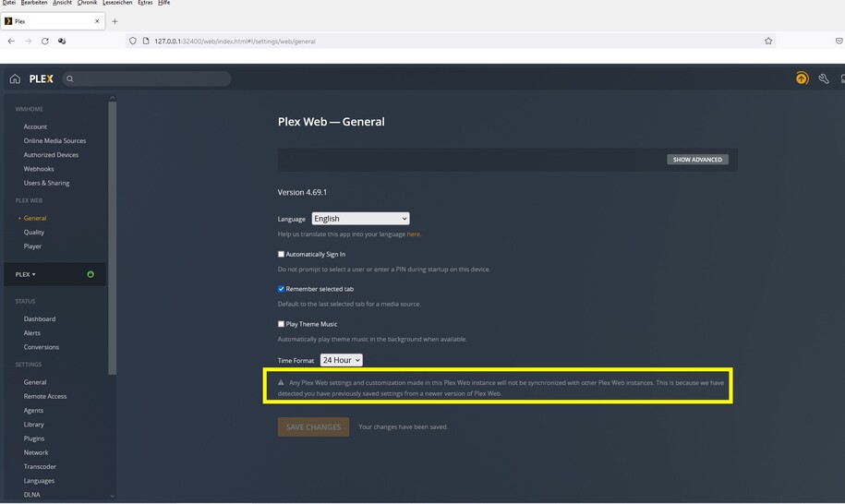845x504 pixels.
Task: Open DLNA settings
Action: [x=31, y=495]
